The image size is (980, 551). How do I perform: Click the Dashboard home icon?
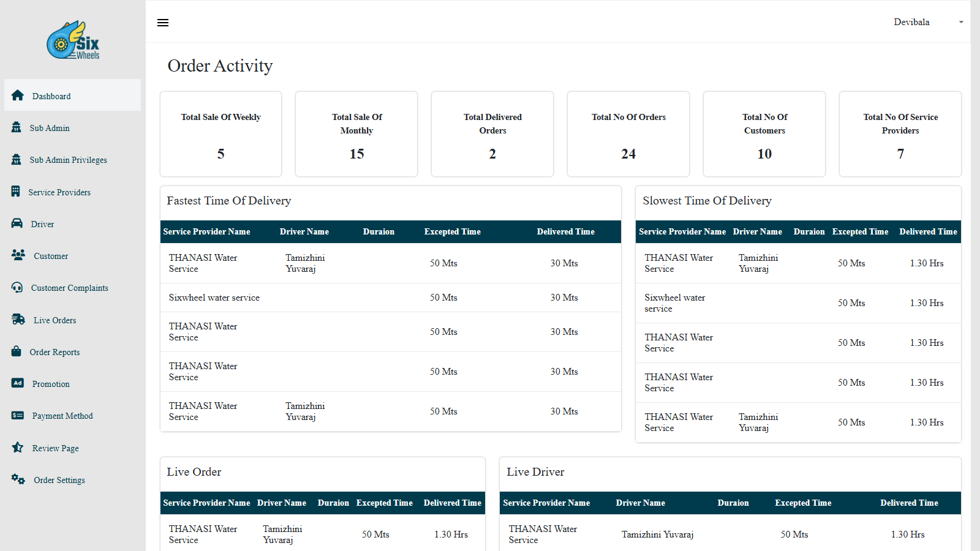[x=18, y=96]
